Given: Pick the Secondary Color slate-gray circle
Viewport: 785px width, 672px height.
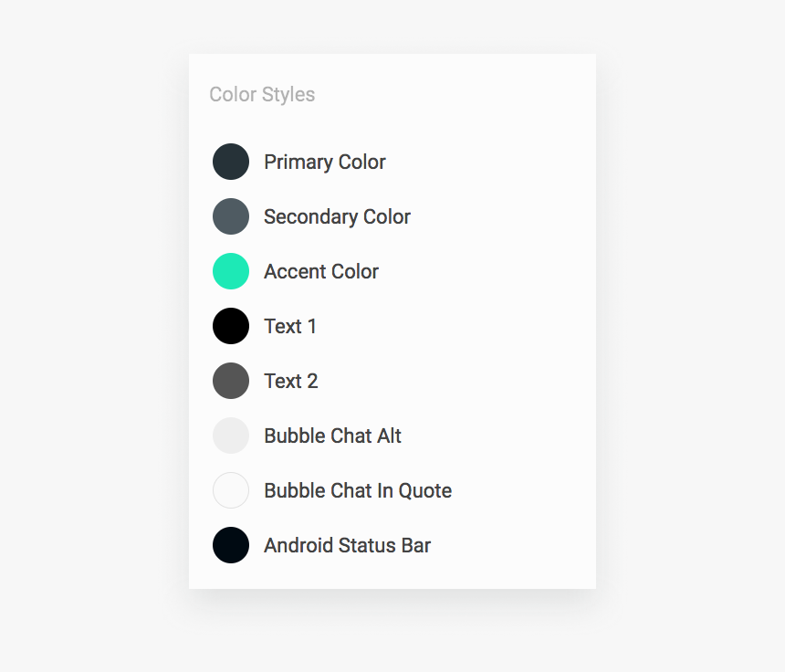Looking at the screenshot, I should 231,216.
